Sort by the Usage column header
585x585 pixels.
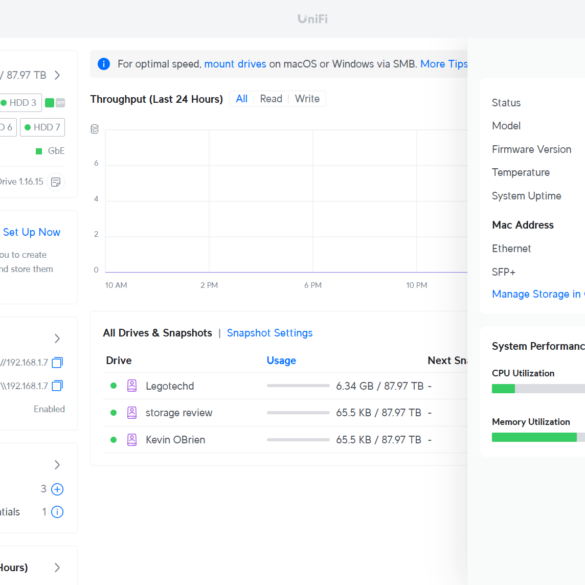[x=281, y=360]
